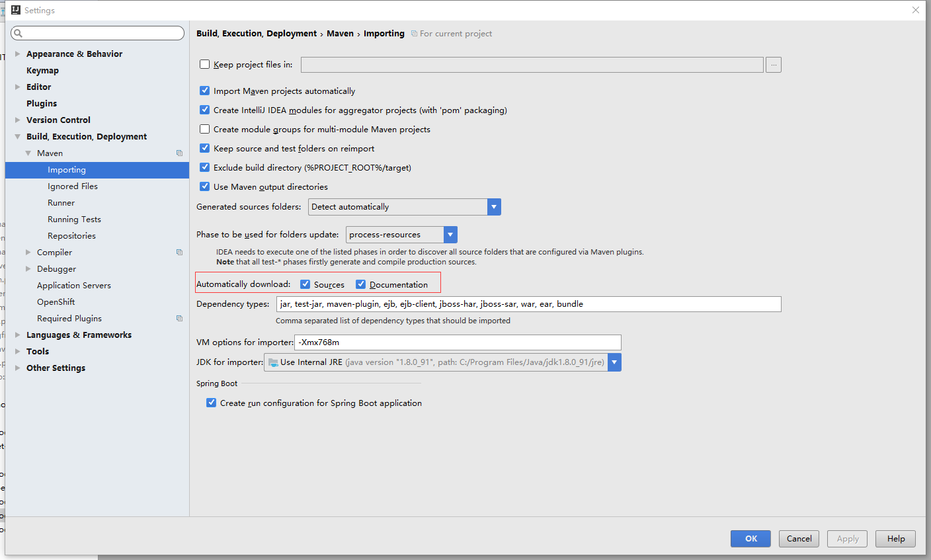Screen dimensions: 931x560
Task: Click the search magnifier icon in settings
Action: 19,33
